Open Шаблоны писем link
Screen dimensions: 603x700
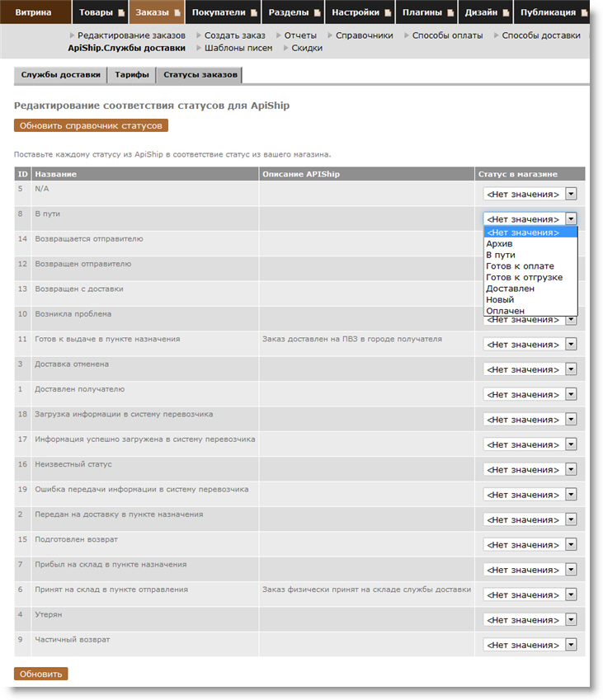tap(238, 48)
